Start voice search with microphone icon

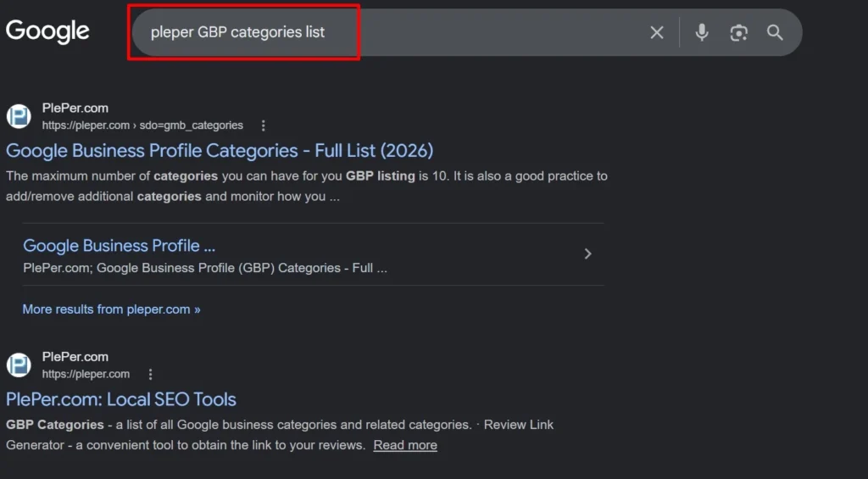pos(701,33)
